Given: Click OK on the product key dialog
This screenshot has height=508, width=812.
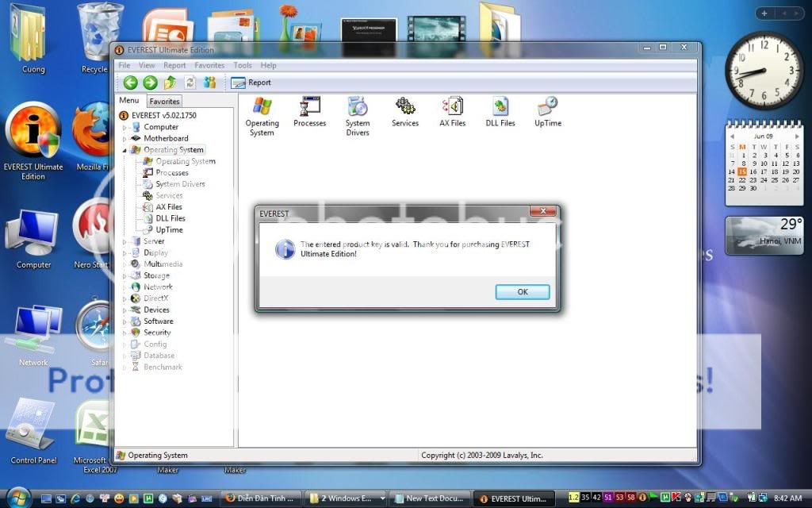Looking at the screenshot, I should (522, 291).
